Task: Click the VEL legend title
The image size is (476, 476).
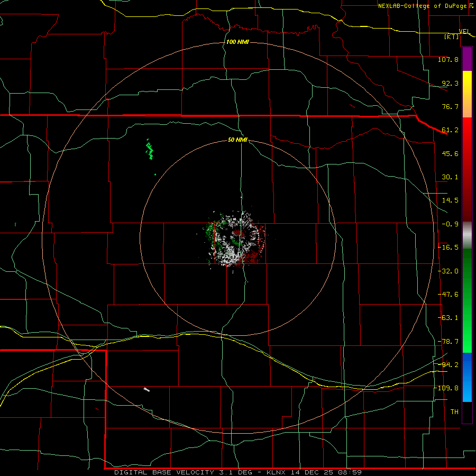Action: click(x=464, y=31)
